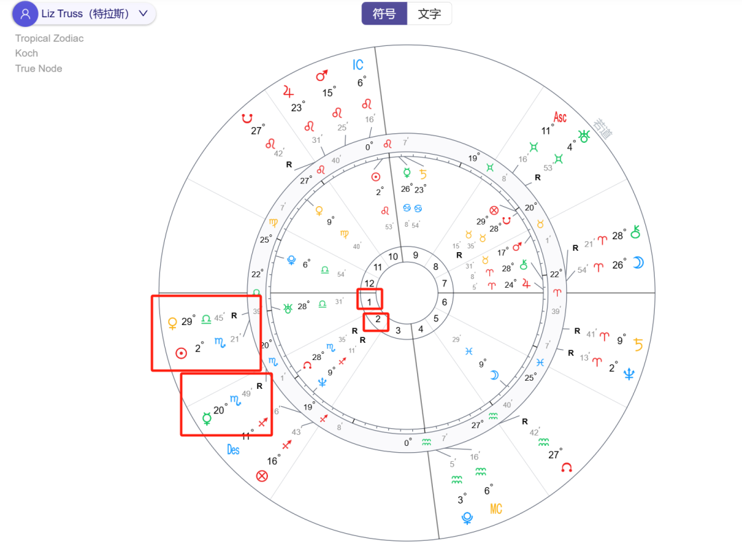Click the user avatar icon beside Liz Truss
Viewport: 742px width, 560px height.
[25, 14]
